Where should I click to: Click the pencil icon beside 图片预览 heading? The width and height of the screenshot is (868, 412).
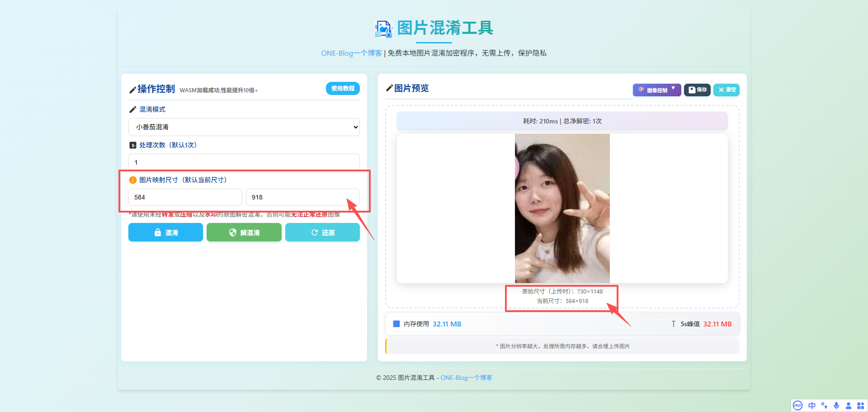(x=389, y=88)
